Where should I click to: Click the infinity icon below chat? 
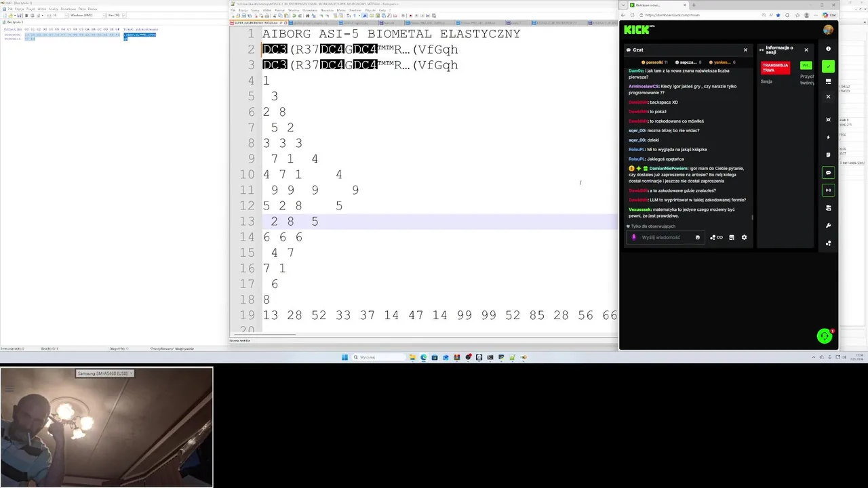coord(719,237)
